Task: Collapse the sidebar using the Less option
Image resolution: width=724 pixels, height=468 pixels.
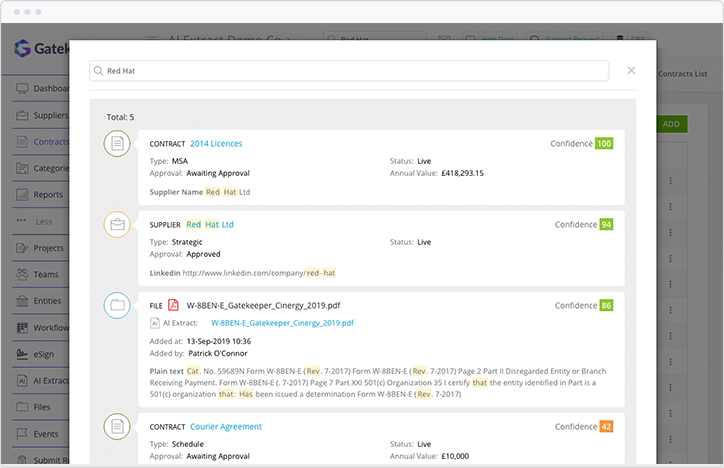Action: click(x=40, y=221)
